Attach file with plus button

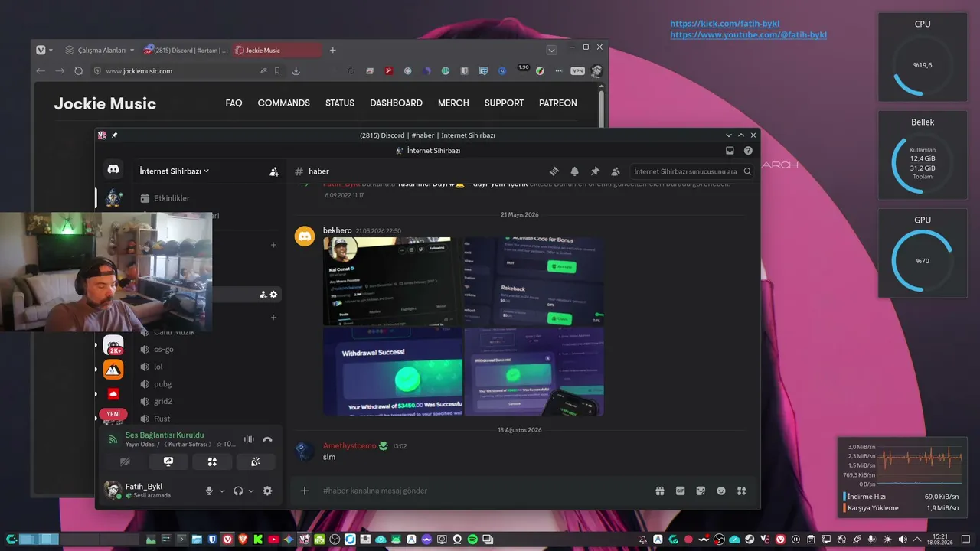click(x=305, y=491)
